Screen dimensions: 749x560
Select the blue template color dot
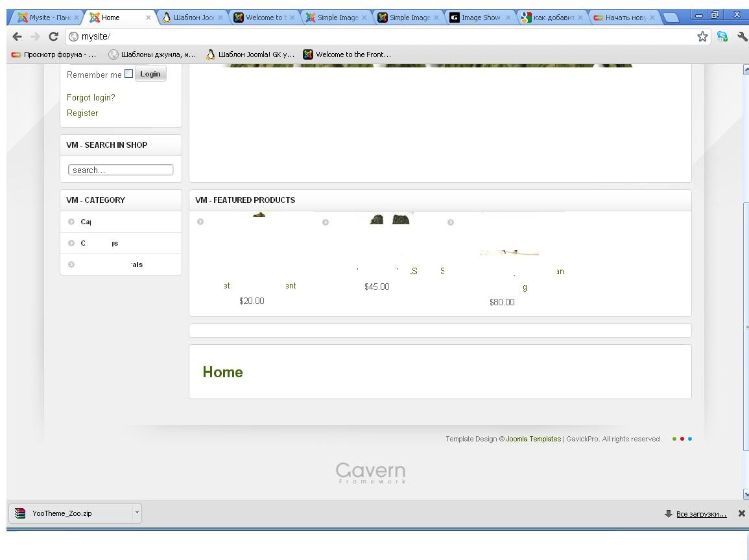tap(690, 439)
